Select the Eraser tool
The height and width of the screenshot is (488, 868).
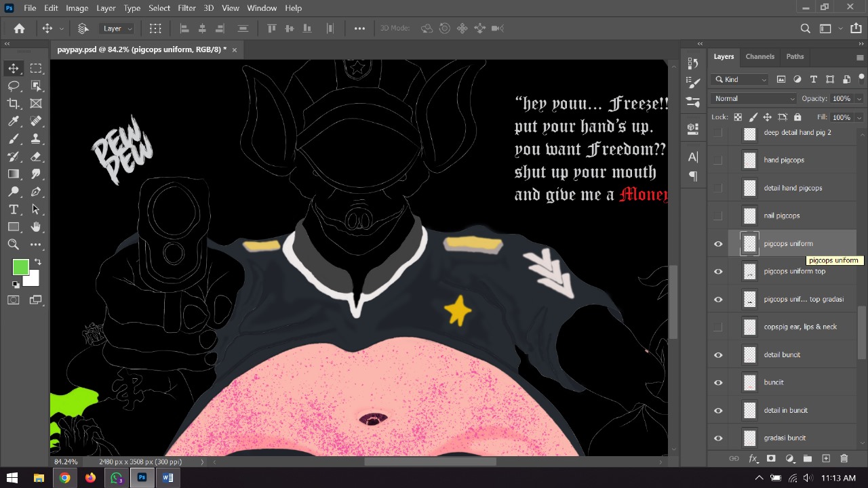click(36, 156)
